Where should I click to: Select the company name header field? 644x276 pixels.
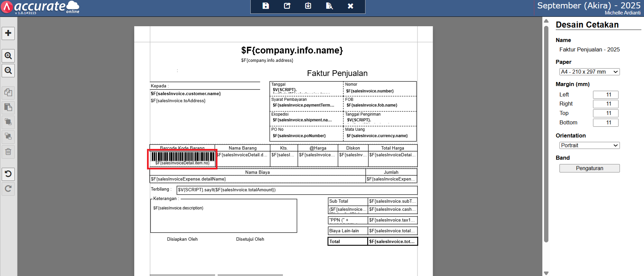[292, 50]
